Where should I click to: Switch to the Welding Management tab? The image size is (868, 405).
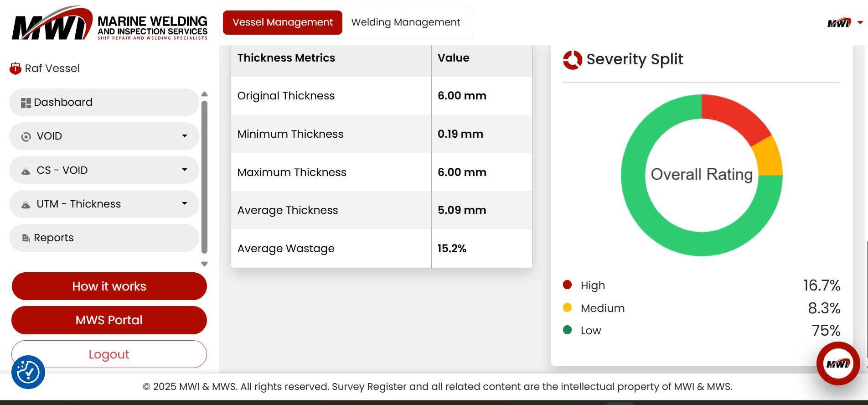[x=406, y=22]
